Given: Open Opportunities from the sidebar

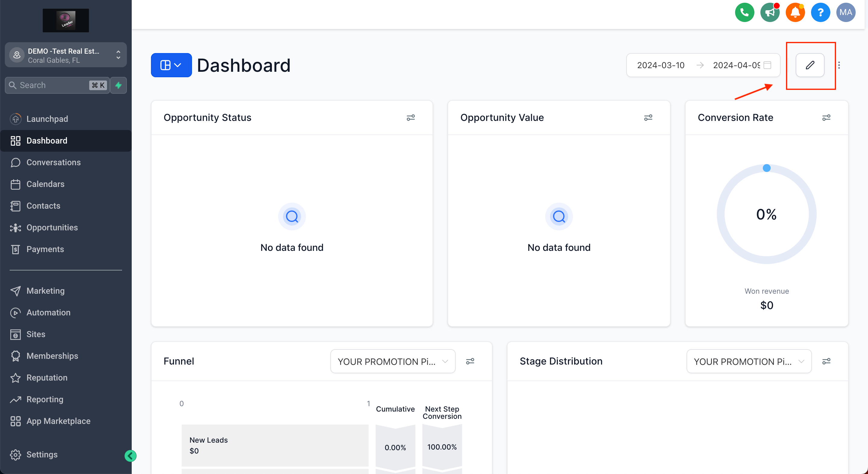Looking at the screenshot, I should pyautogui.click(x=52, y=228).
